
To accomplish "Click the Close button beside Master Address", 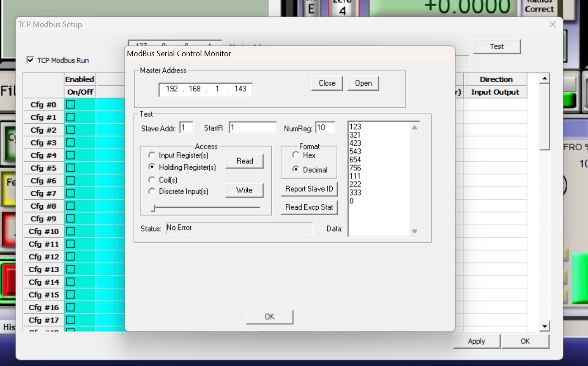I will [x=327, y=83].
